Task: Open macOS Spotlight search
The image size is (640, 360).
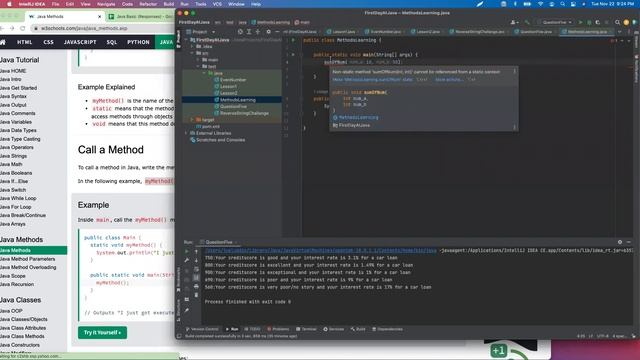Action: [562, 4]
